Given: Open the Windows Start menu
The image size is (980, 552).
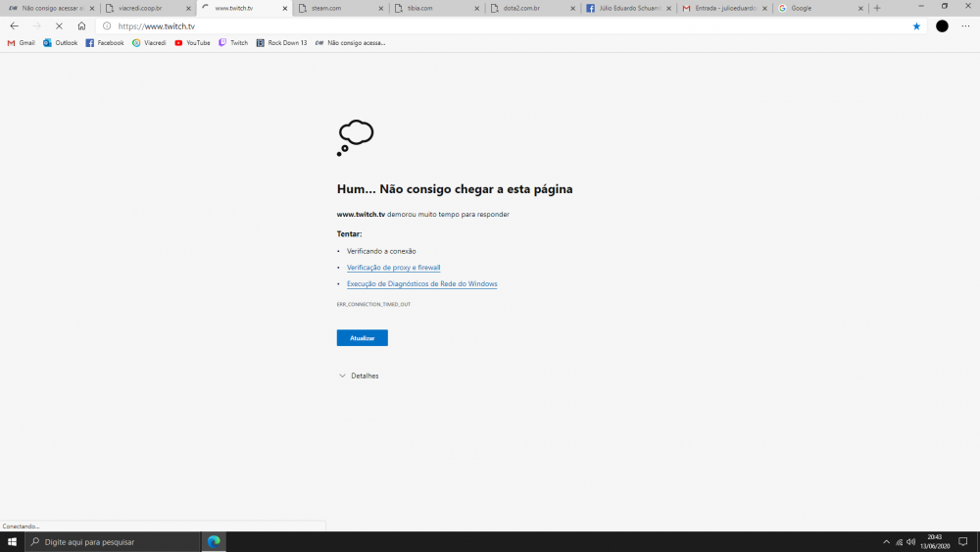Looking at the screenshot, I should coord(13,541).
